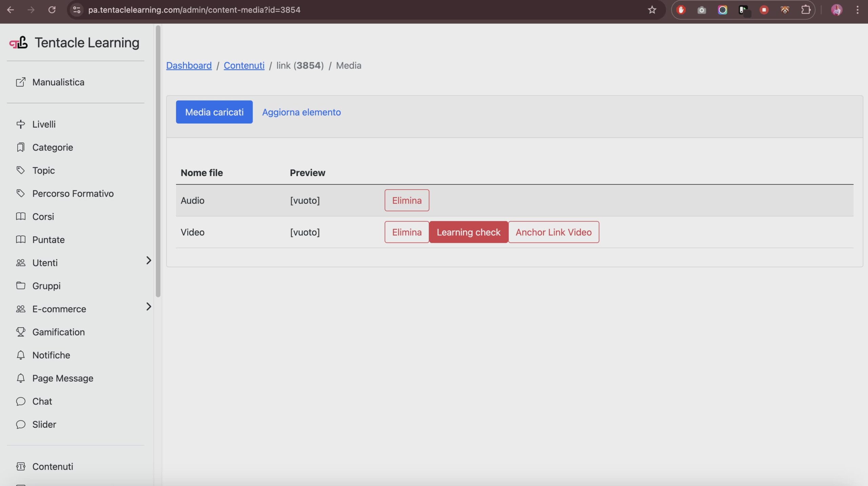Click the Categorie bookmark icon
This screenshot has width=868, height=486.
pyautogui.click(x=21, y=147)
